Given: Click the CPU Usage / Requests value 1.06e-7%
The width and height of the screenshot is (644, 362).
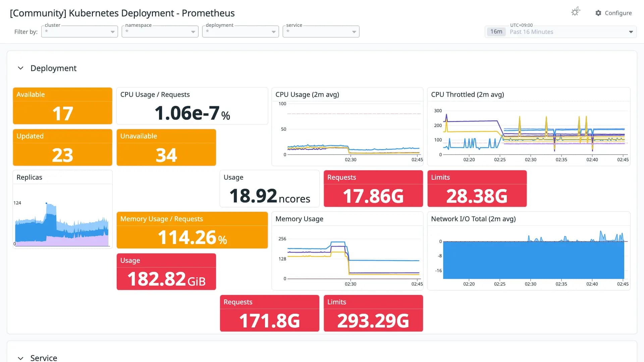Looking at the screenshot, I should tap(192, 113).
